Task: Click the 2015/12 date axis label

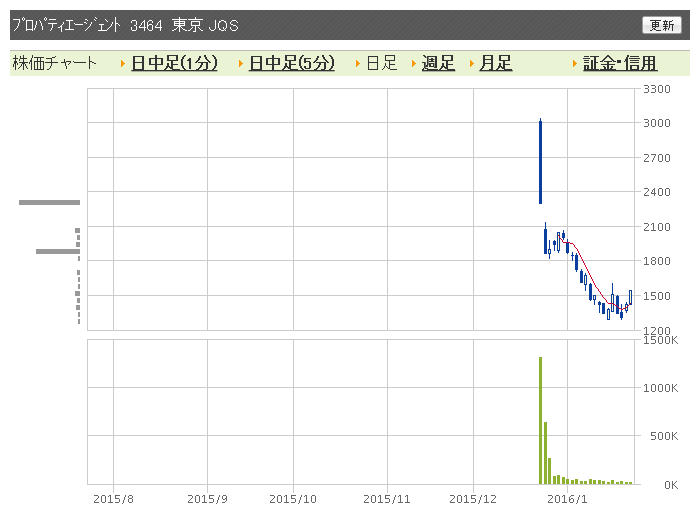Action: [473, 499]
